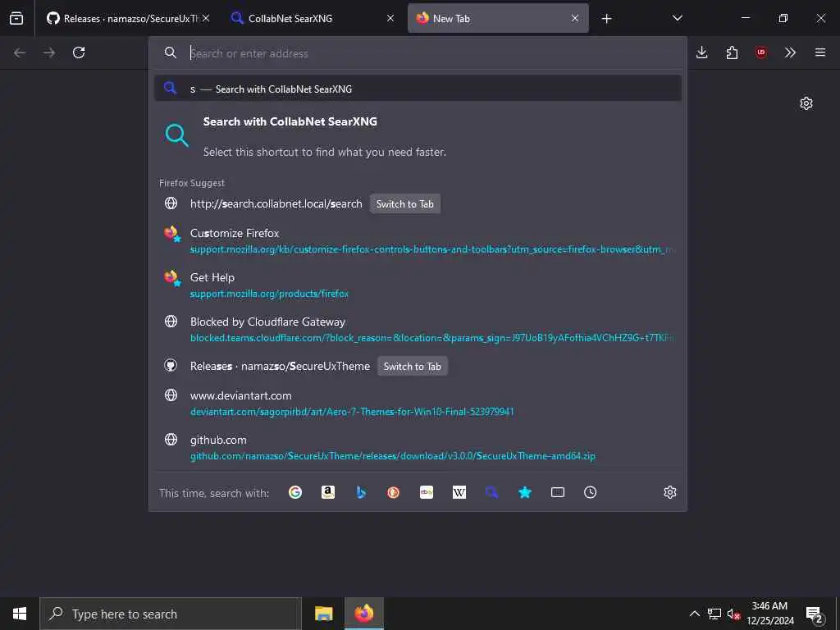Go back with the back arrow
Image resolution: width=840 pixels, height=630 pixels.
click(x=20, y=52)
